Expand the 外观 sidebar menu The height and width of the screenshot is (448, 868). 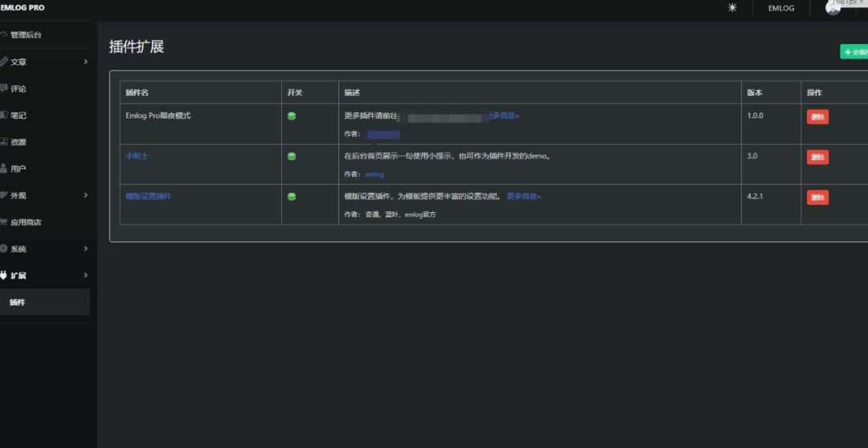pyautogui.click(x=84, y=195)
